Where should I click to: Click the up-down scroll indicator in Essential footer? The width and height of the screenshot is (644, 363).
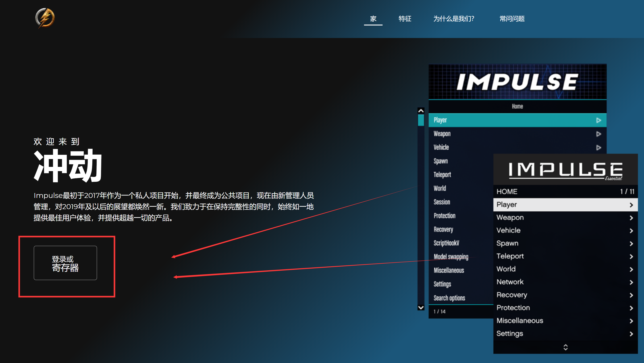565,347
